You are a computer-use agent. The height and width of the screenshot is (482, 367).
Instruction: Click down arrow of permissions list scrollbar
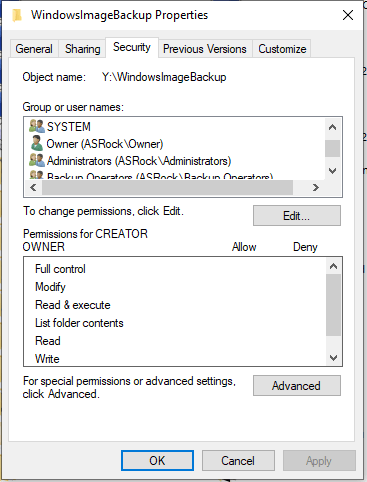tap(333, 358)
